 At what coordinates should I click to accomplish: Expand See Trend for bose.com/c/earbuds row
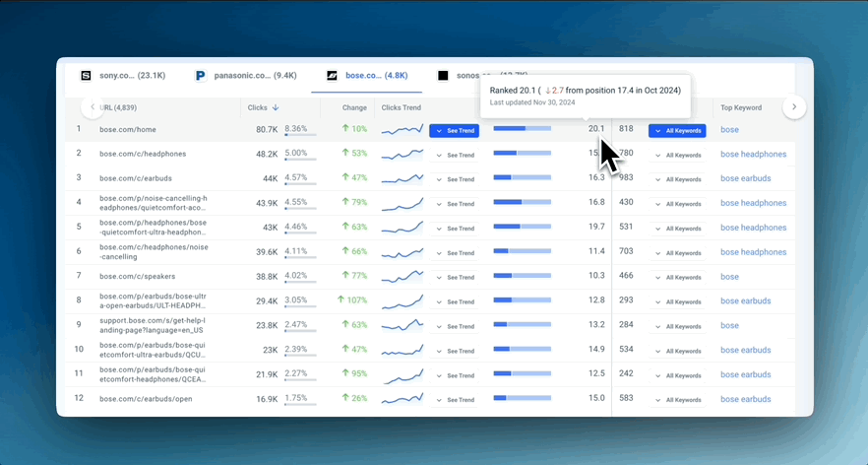point(455,179)
